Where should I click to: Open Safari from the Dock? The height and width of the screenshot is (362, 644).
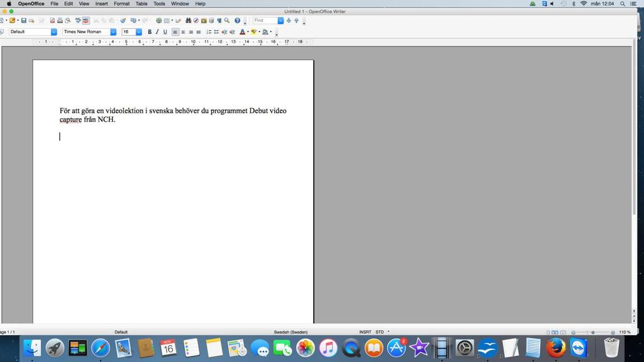[x=101, y=348]
